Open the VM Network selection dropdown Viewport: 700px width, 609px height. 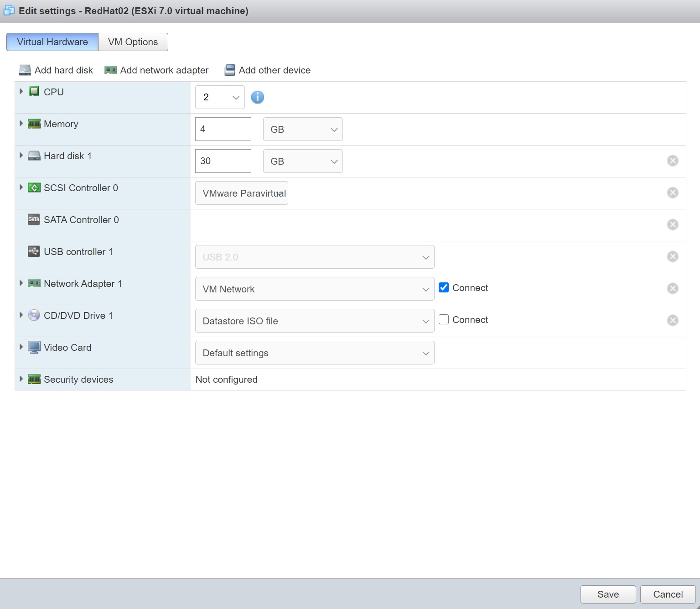pos(314,289)
